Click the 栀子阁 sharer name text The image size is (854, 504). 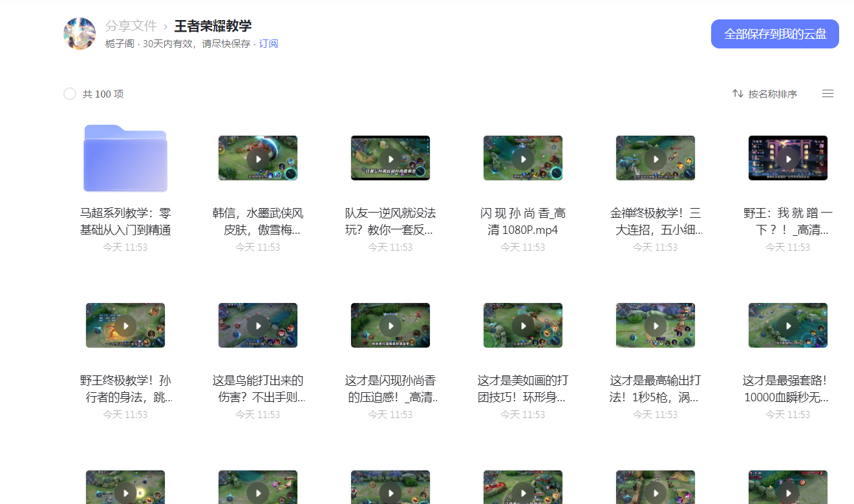(120, 44)
